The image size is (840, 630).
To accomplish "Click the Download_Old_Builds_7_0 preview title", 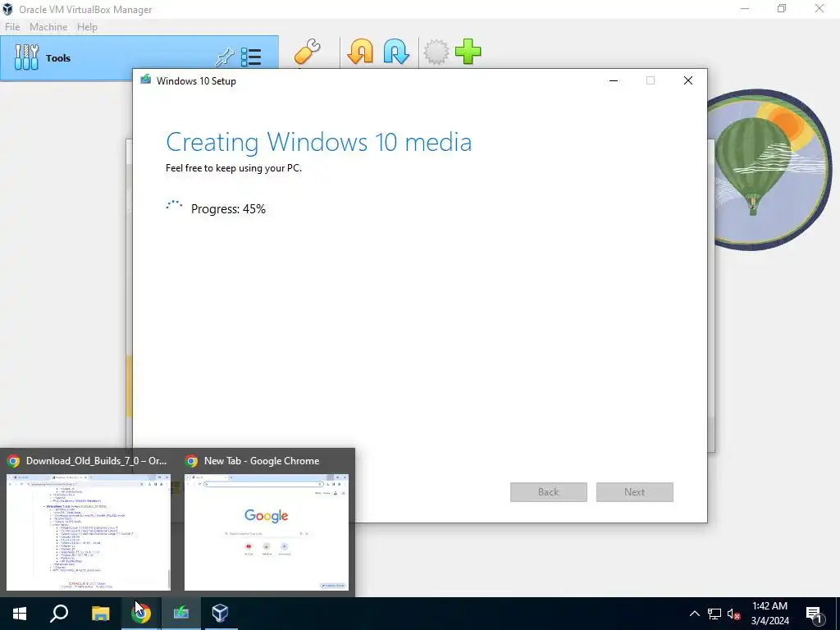I will coord(97,461).
